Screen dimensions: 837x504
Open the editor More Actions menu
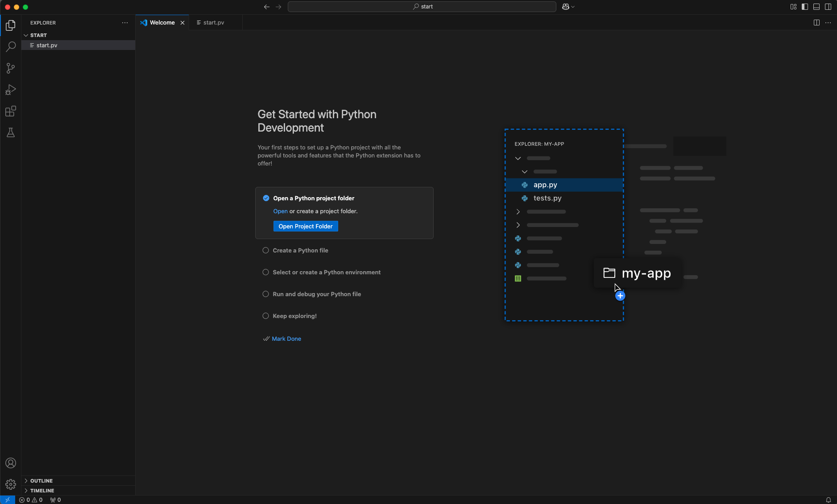point(828,23)
